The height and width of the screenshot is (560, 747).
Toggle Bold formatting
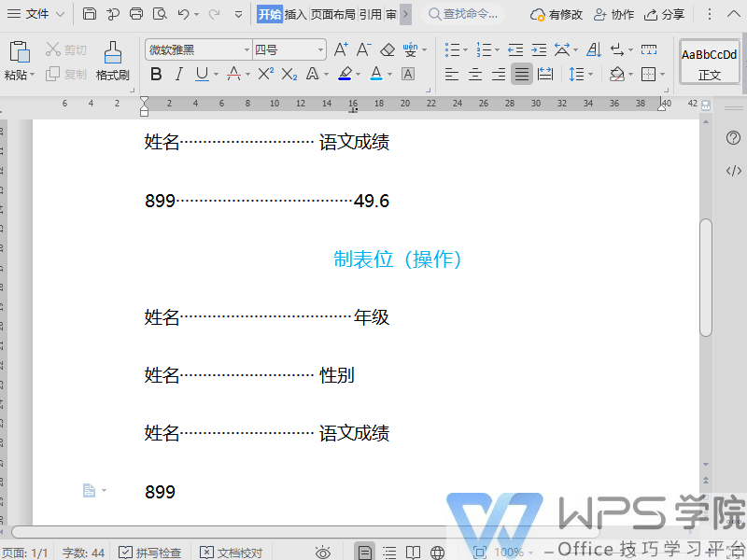156,75
